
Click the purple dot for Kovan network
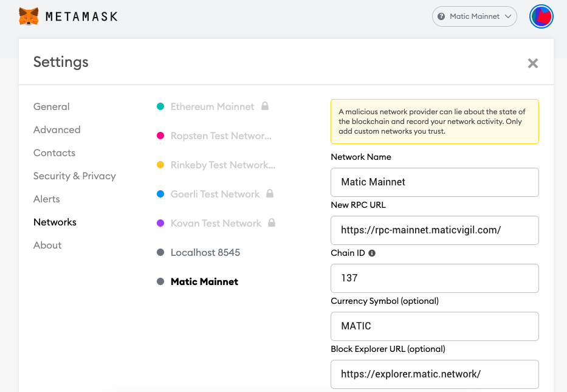click(160, 223)
